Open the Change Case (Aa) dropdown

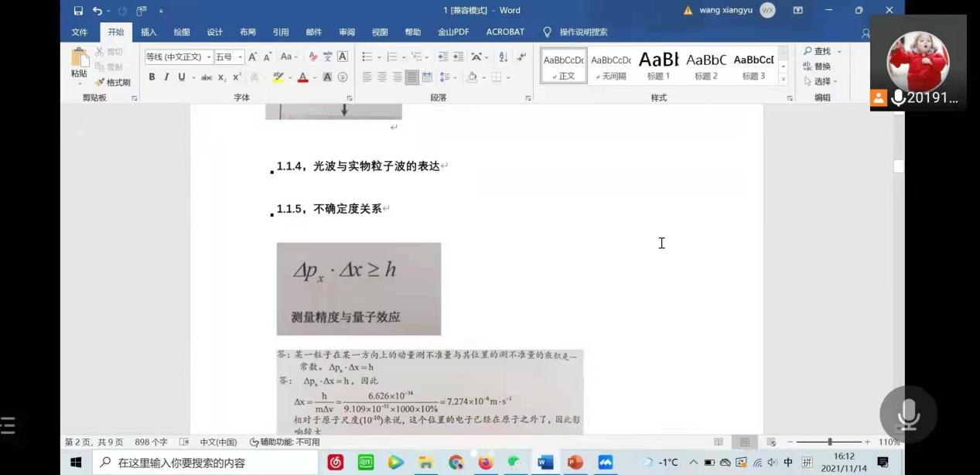[289, 56]
